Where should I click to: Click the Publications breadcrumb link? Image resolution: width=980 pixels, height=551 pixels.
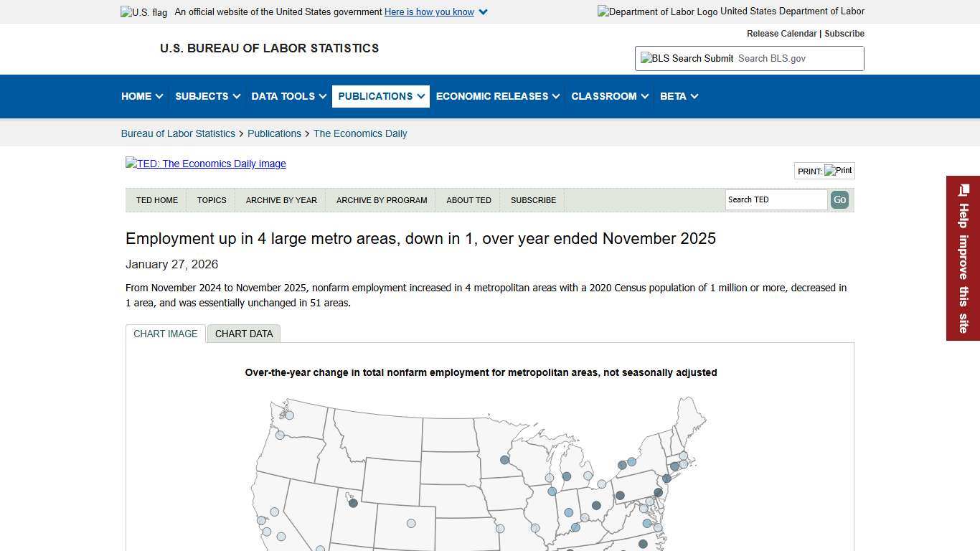point(274,133)
